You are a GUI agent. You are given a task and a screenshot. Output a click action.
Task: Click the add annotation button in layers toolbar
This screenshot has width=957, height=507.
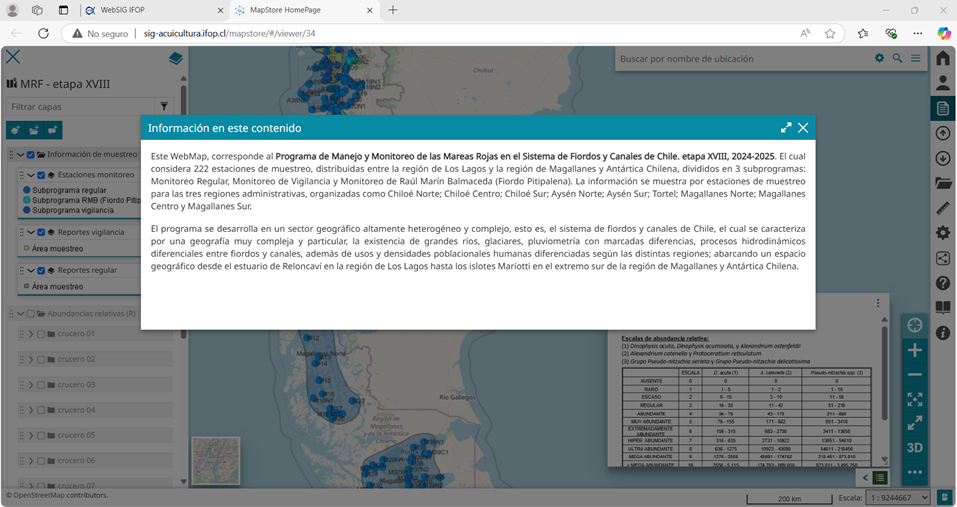click(x=53, y=130)
